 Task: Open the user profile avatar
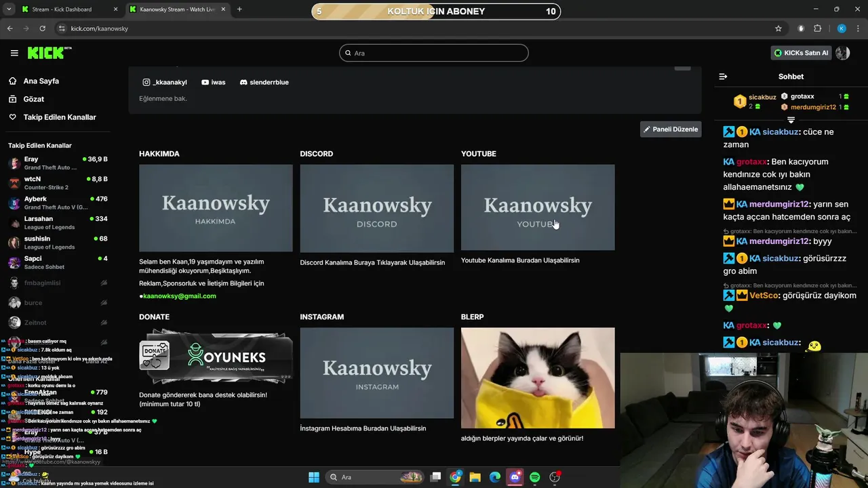(x=843, y=53)
